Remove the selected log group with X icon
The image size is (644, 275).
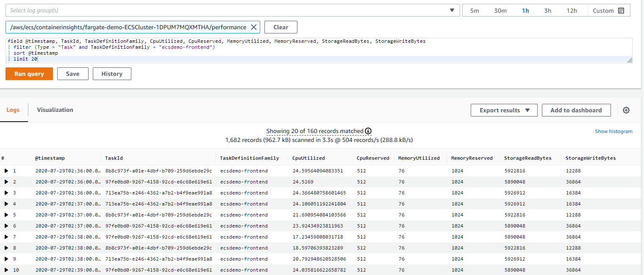click(253, 27)
